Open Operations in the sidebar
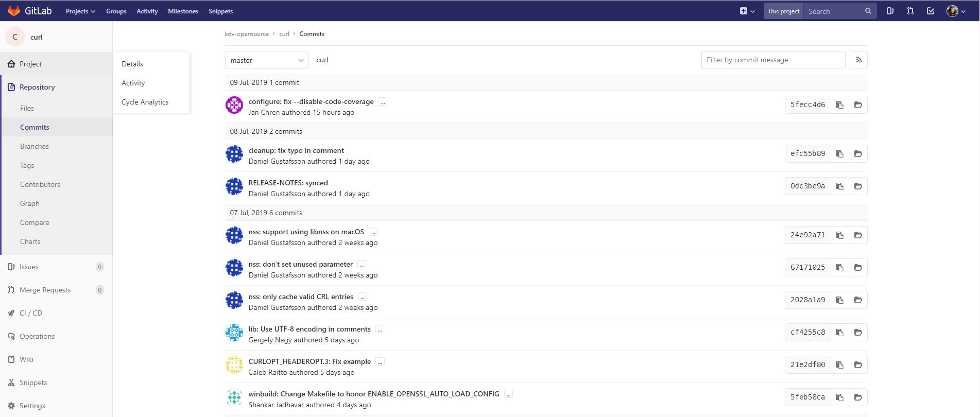Image resolution: width=980 pixels, height=417 pixels. click(56, 336)
